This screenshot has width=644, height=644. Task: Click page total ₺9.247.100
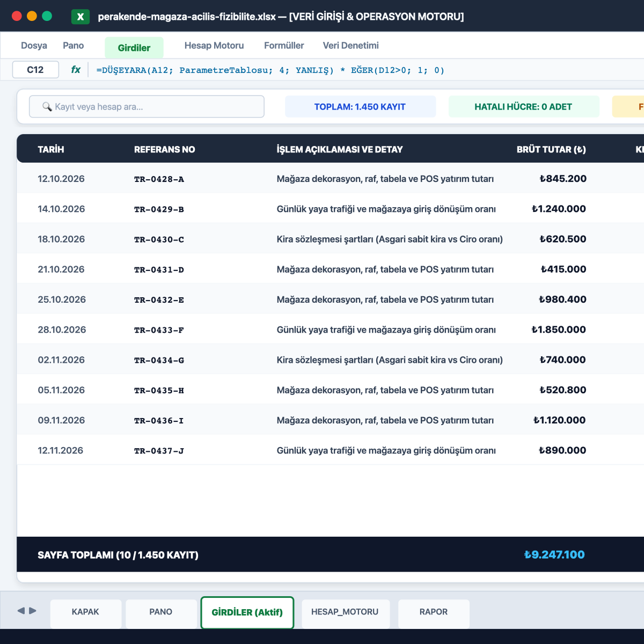point(554,554)
